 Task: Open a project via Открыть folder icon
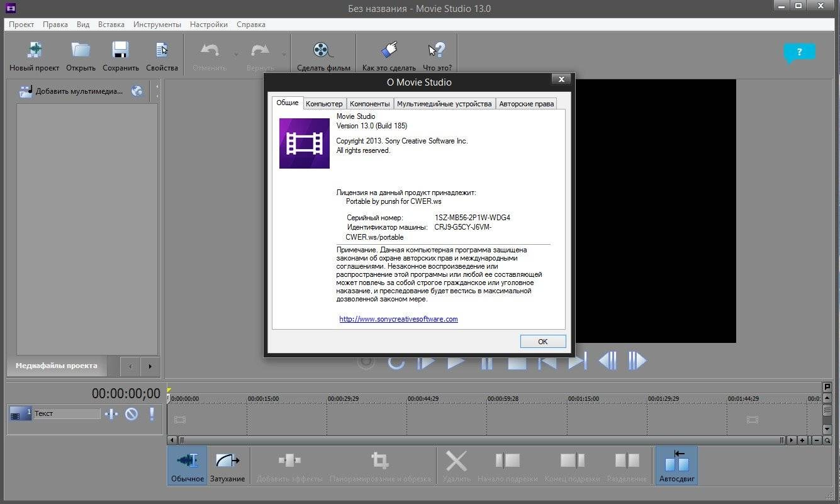click(x=81, y=56)
